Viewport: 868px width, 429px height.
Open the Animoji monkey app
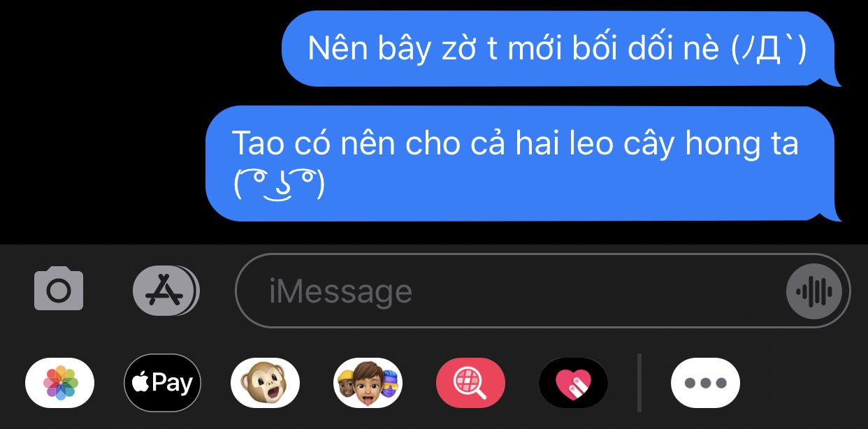click(x=265, y=383)
